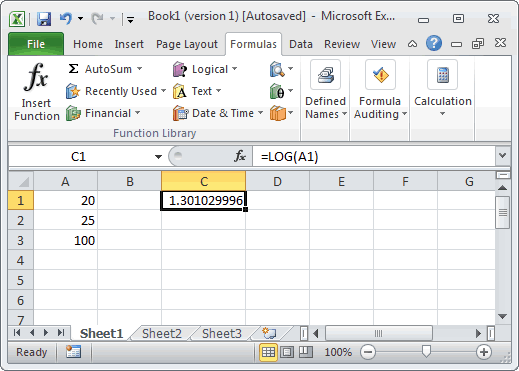Open Customize Quick Access Toolbar dropdown
This screenshot has width=519, height=371.
pos(131,20)
